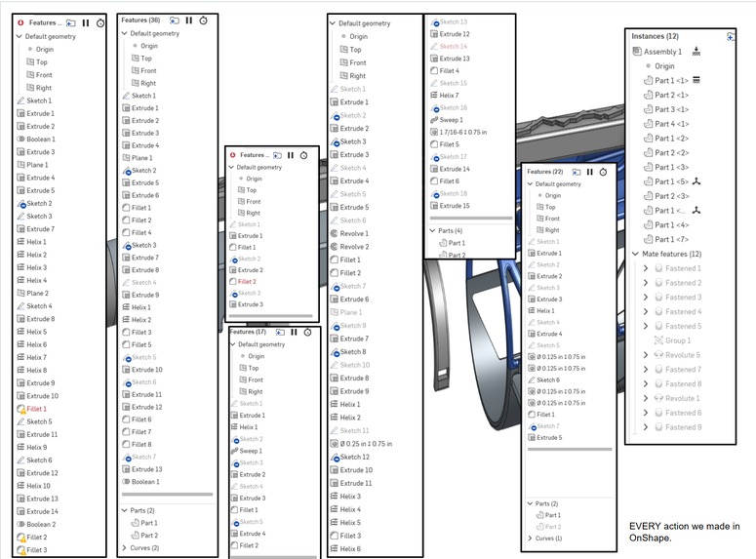This screenshot has height=559, width=756.
Task: Click add-folder icon in Features (36) header
Action: (x=174, y=20)
